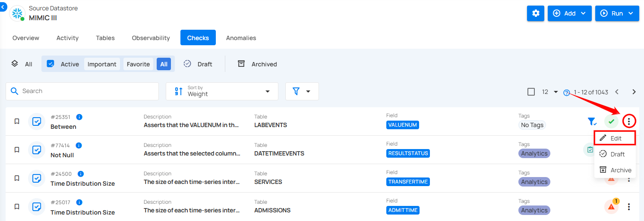Bookmark check #24500 Time Distribution Size

17,178
